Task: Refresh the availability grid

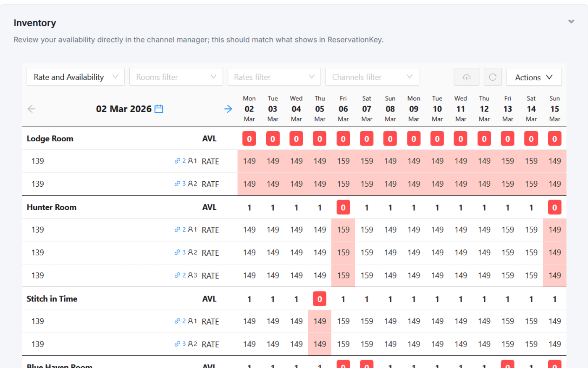Action: click(492, 77)
